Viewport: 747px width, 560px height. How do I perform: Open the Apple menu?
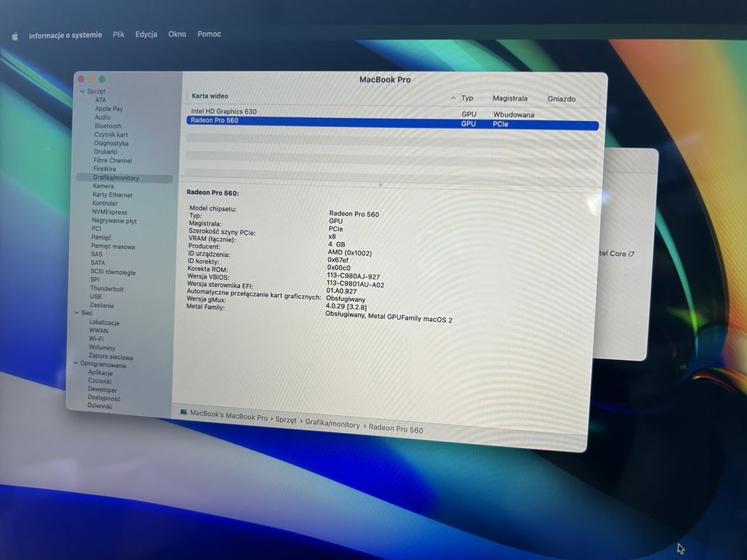tap(15, 36)
